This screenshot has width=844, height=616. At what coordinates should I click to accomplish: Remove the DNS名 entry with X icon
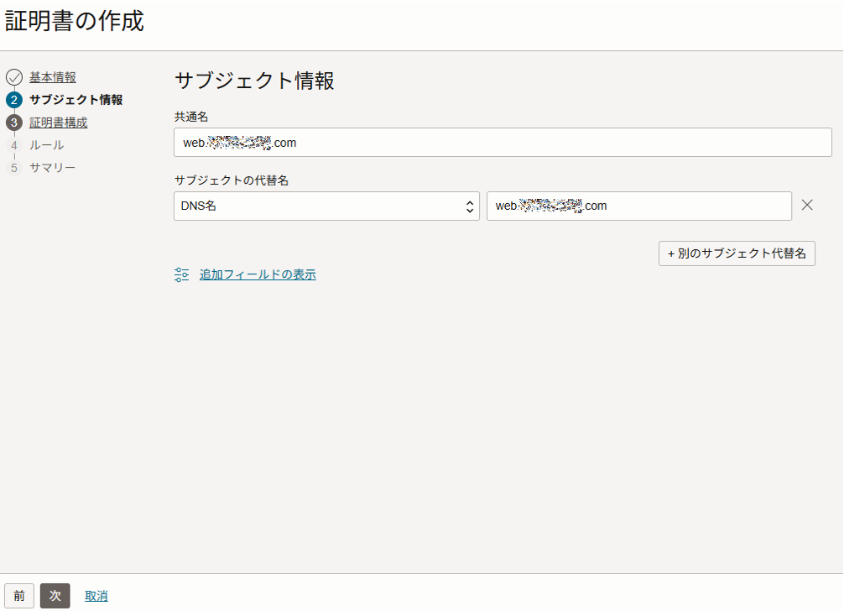pos(807,206)
